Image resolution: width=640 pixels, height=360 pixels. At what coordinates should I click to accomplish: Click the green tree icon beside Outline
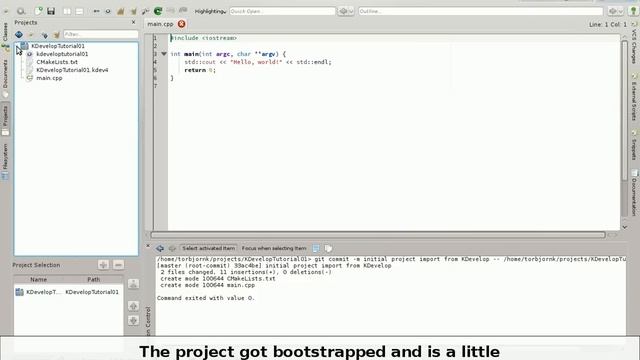633,11
